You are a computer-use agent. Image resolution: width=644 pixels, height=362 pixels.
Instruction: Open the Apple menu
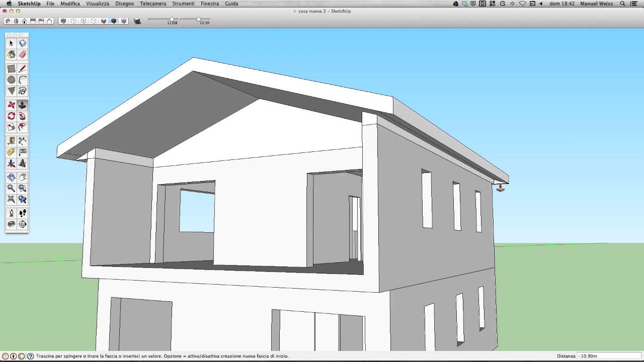(9, 4)
